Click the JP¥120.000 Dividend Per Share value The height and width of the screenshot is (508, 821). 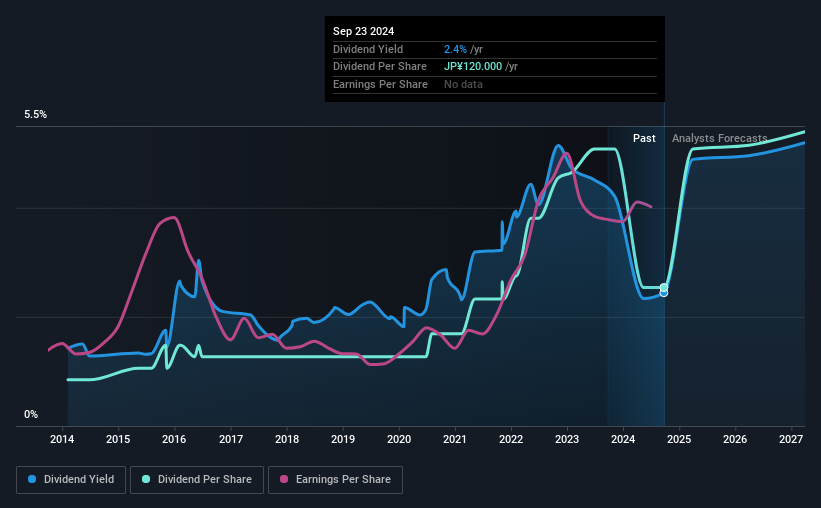(473, 67)
